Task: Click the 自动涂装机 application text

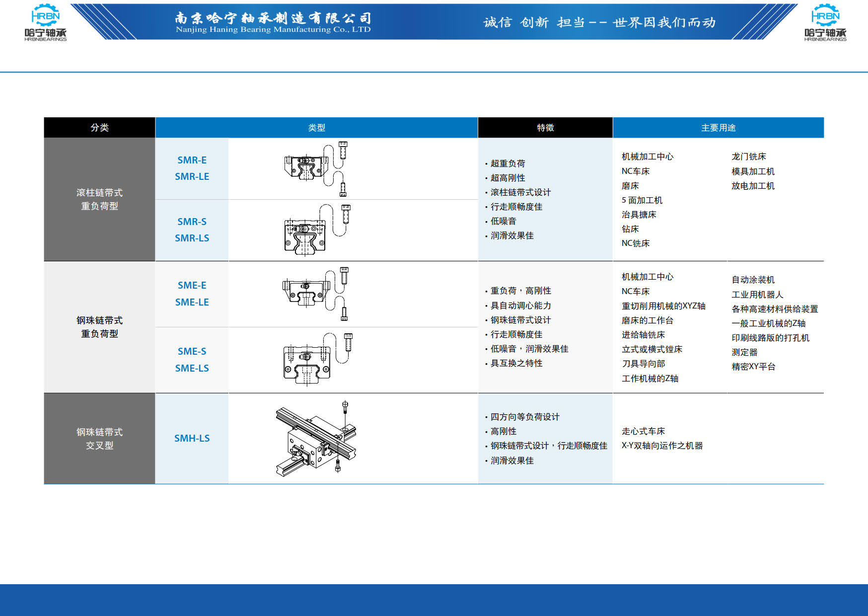Action: (753, 280)
